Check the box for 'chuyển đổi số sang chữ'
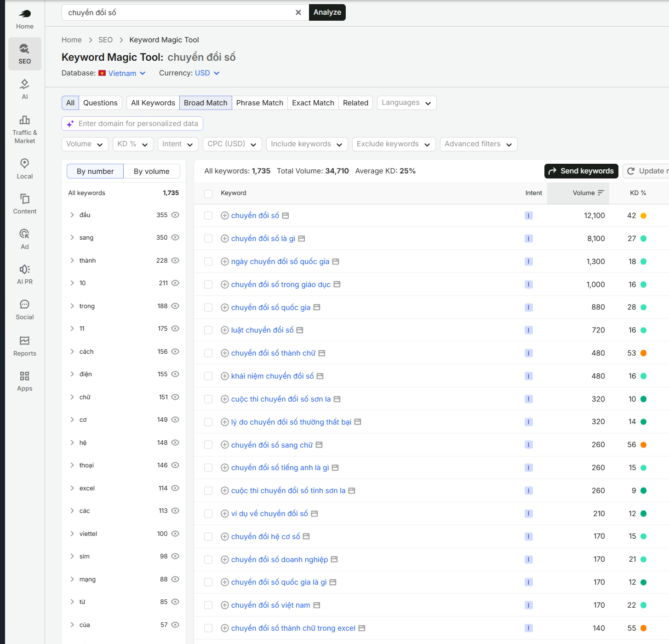Image resolution: width=669 pixels, height=644 pixels. [208, 445]
